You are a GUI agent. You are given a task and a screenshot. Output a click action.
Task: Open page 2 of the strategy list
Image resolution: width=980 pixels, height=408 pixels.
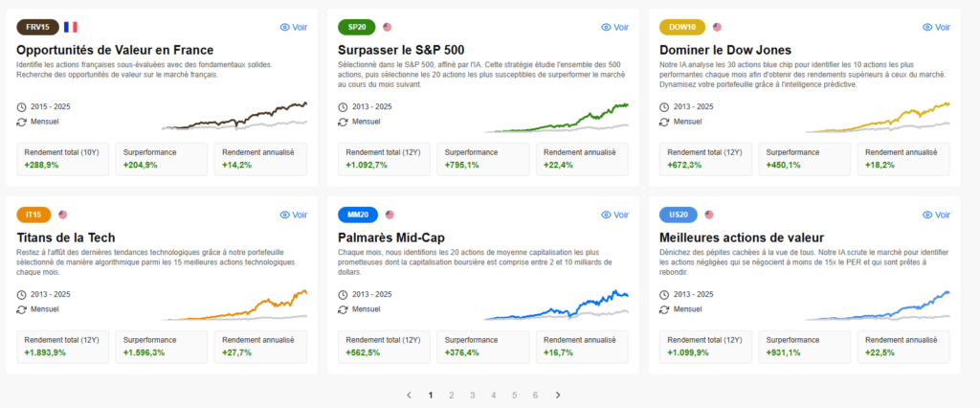coord(451,395)
